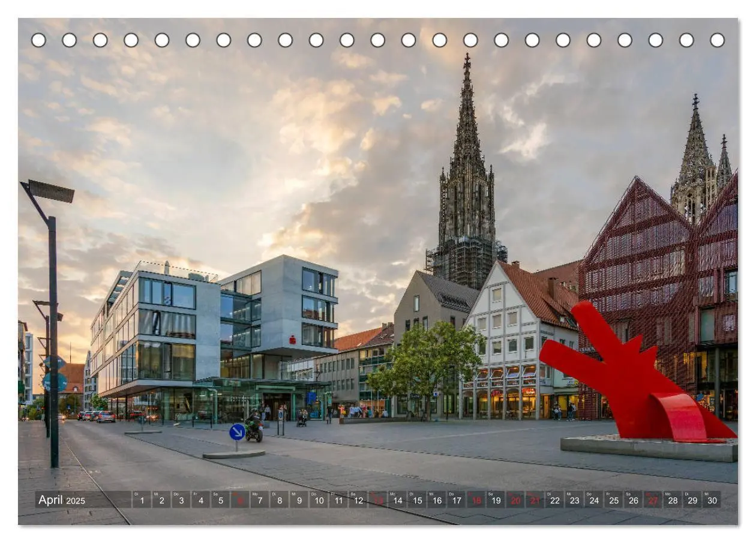This screenshot has width=756, height=543.
Task: Select day 14 in the calendar strip
Action: [x=397, y=500]
